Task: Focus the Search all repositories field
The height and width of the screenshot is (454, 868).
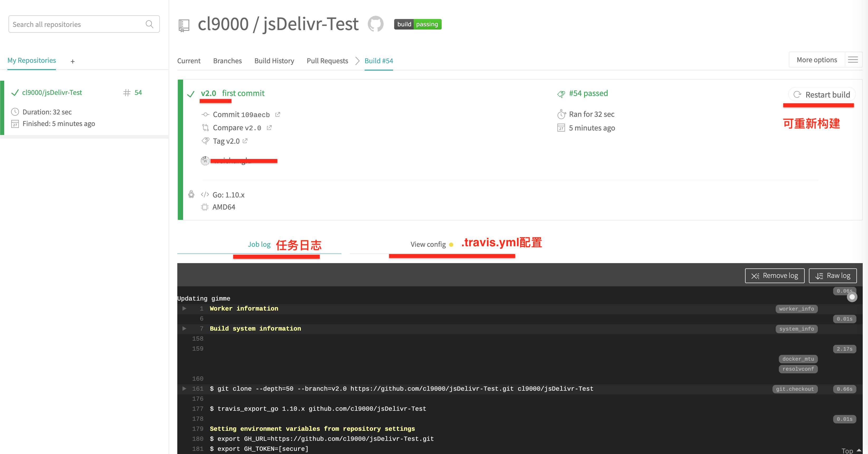Action: coord(84,24)
